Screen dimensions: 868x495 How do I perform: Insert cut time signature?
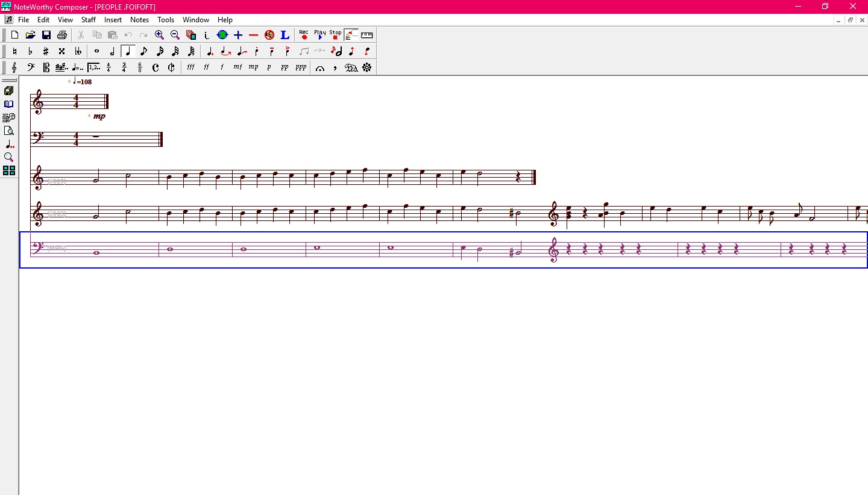click(x=171, y=67)
